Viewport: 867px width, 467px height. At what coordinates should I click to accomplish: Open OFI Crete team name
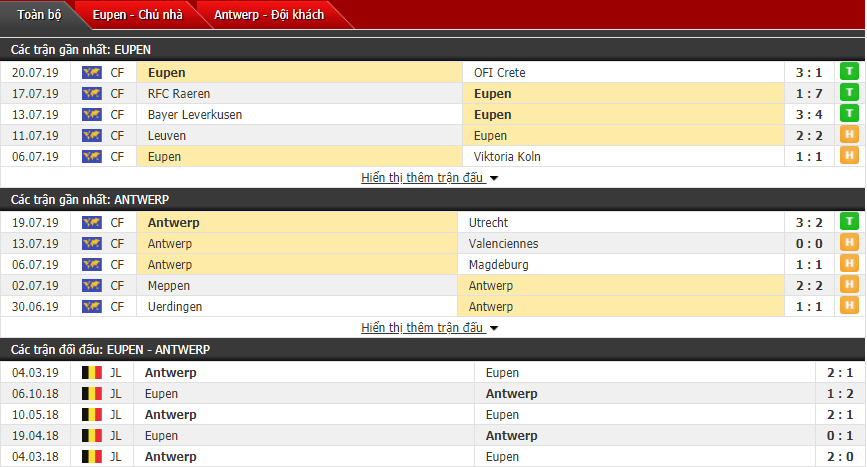[499, 72]
